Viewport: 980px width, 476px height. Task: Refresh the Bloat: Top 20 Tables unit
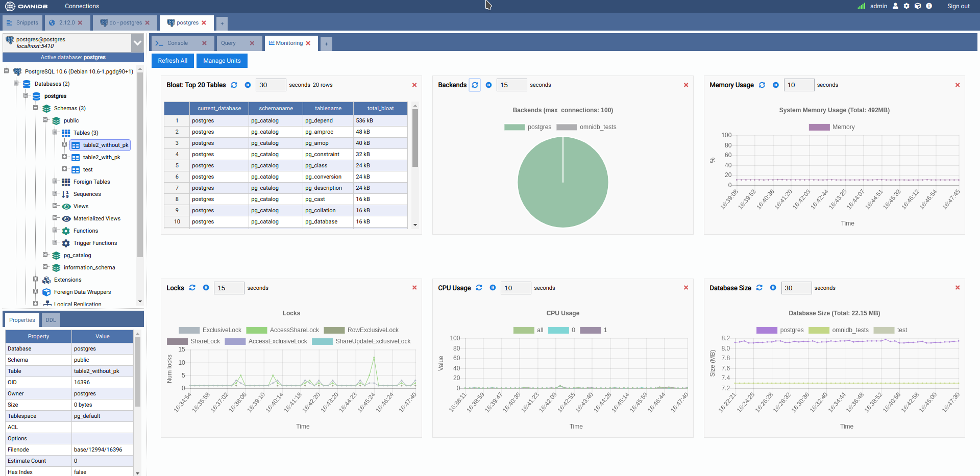(x=234, y=85)
